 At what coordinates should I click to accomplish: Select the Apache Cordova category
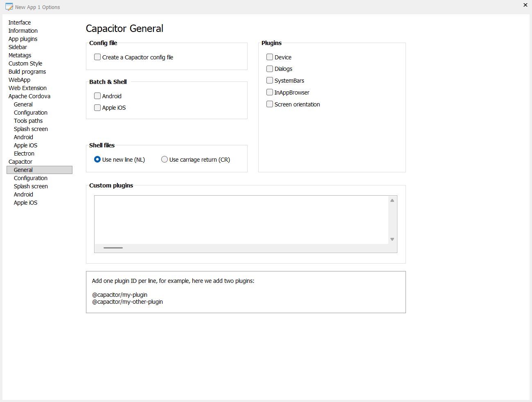pos(29,96)
